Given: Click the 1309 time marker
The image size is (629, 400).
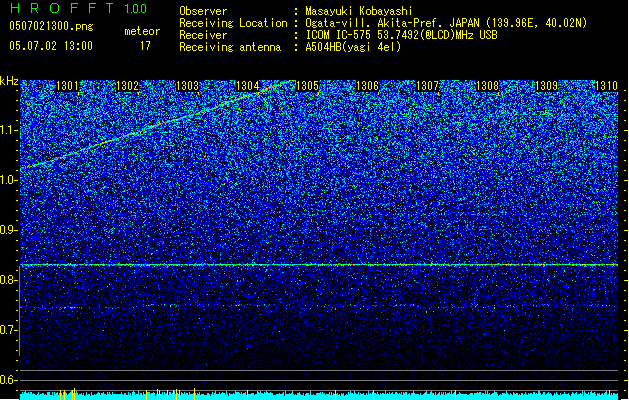Looking at the screenshot, I should 547,86.
